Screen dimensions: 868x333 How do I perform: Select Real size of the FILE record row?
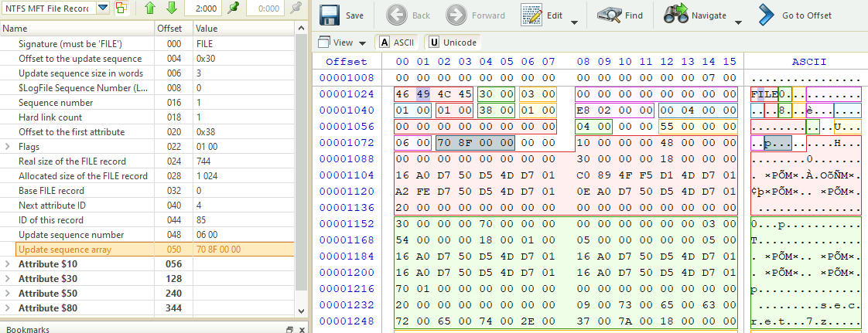(148, 161)
